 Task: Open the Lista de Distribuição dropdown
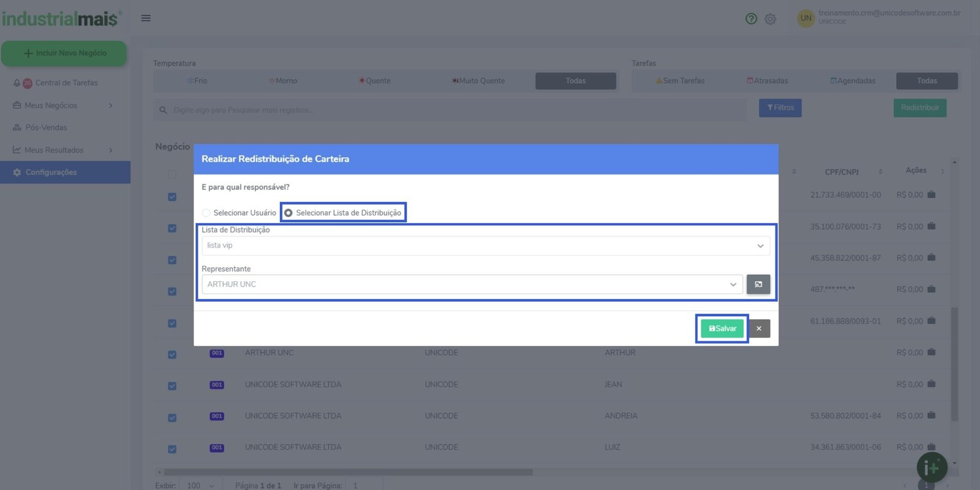485,246
